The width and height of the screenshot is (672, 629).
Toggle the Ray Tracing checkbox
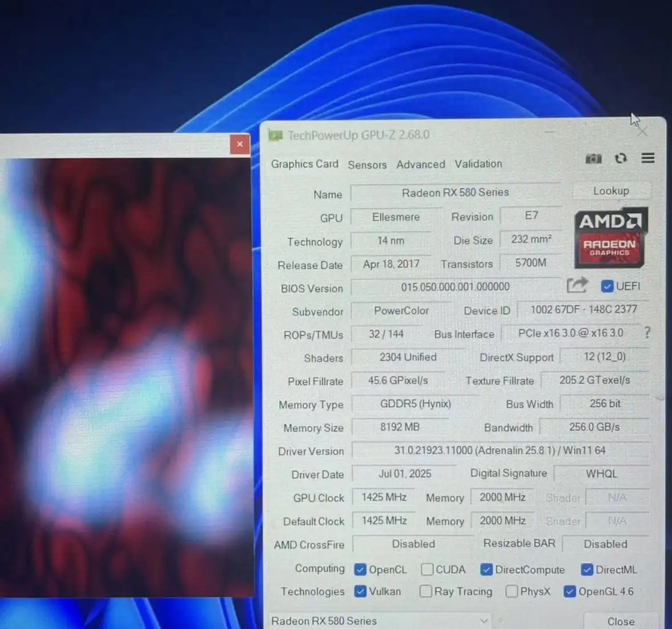pos(426,591)
